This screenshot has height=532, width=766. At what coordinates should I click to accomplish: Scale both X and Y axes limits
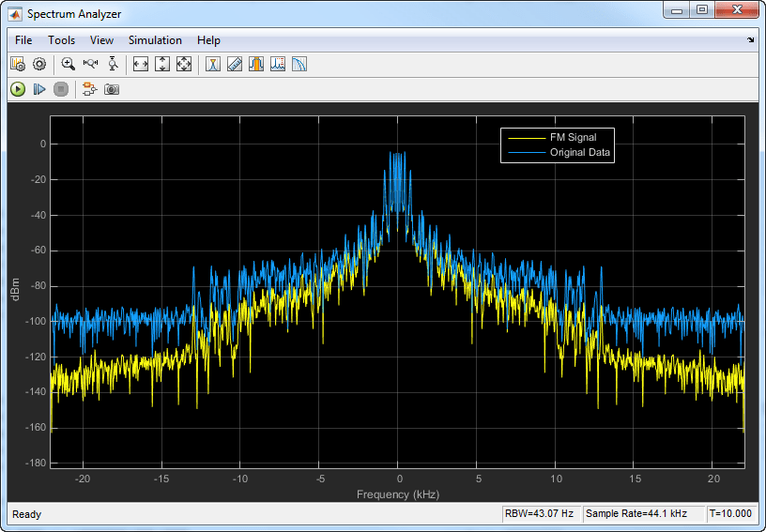[184, 65]
